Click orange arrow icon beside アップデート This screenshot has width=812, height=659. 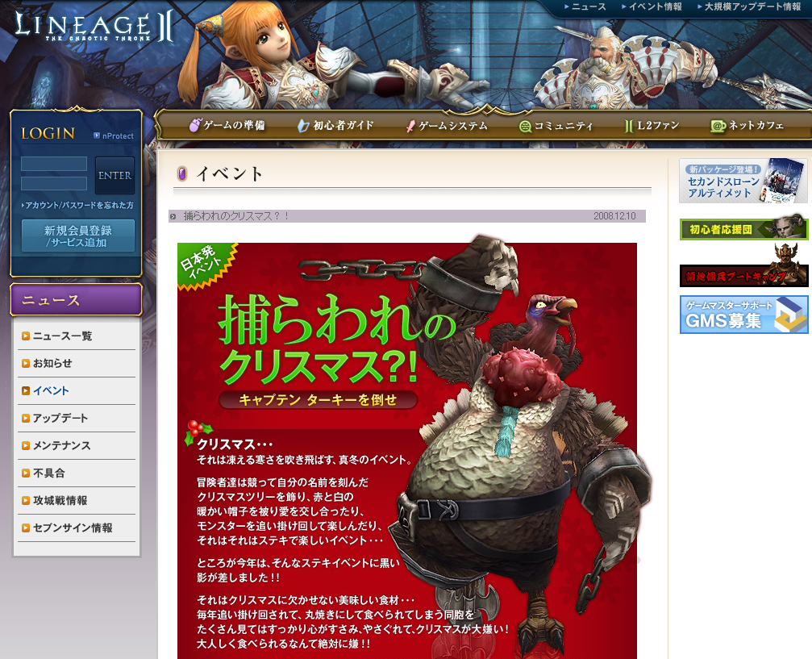25,418
